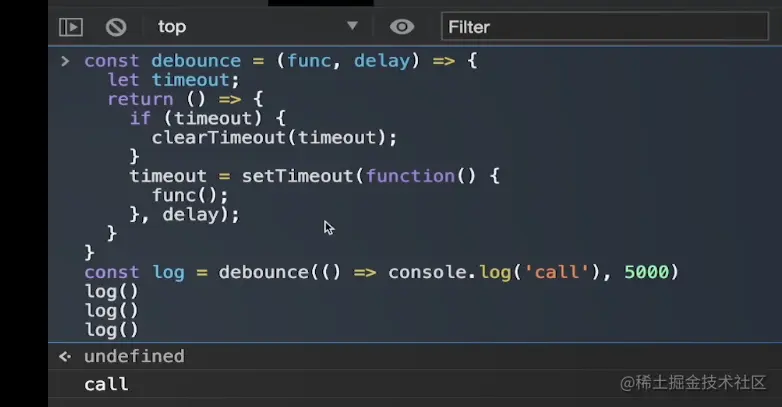The image size is (782, 407).
Task: Focus the Filter input field
Action: click(x=605, y=26)
